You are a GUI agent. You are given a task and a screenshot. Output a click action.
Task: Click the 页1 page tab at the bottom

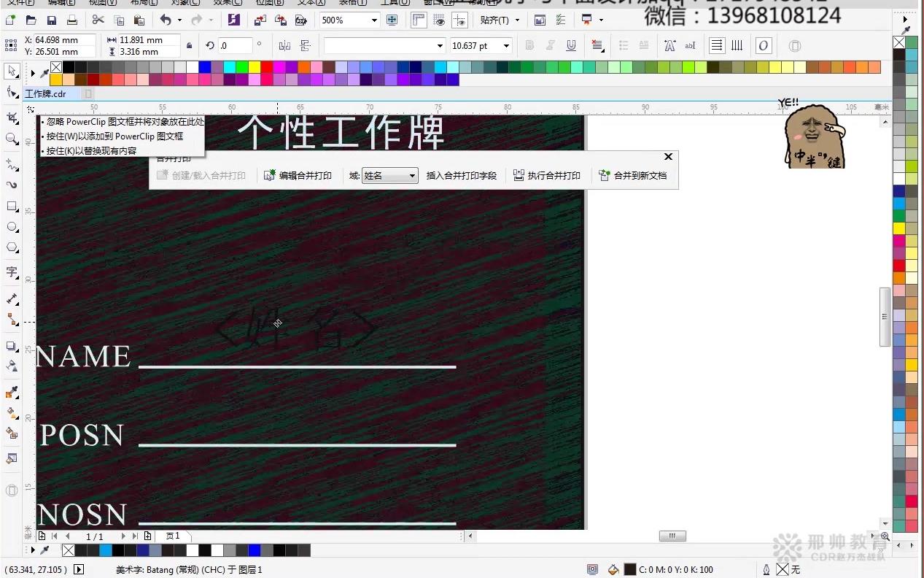pyautogui.click(x=173, y=535)
